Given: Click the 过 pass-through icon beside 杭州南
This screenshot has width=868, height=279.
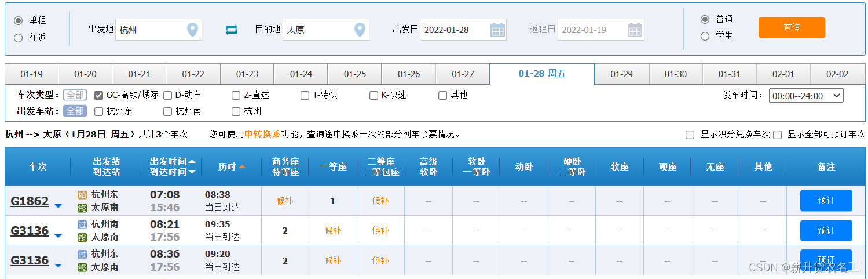Looking at the screenshot, I should 82,224.
